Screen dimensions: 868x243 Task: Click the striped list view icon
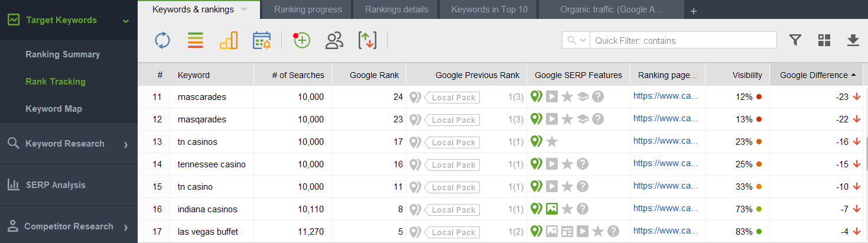[196, 40]
